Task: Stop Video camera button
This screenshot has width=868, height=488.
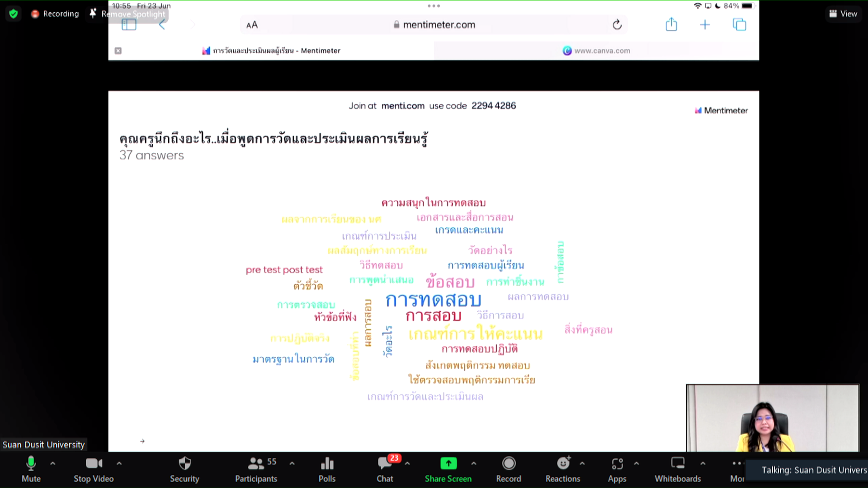Action: [94, 469]
